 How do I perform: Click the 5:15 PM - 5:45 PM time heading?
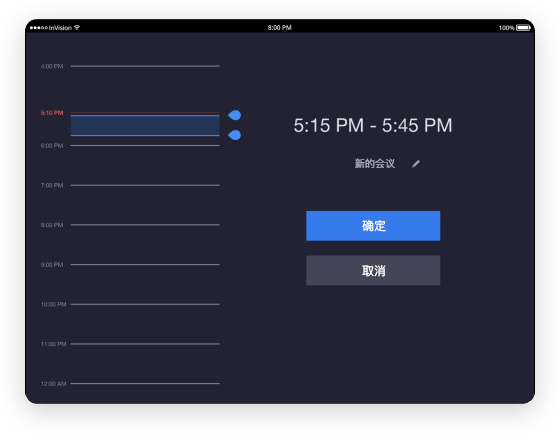(373, 125)
